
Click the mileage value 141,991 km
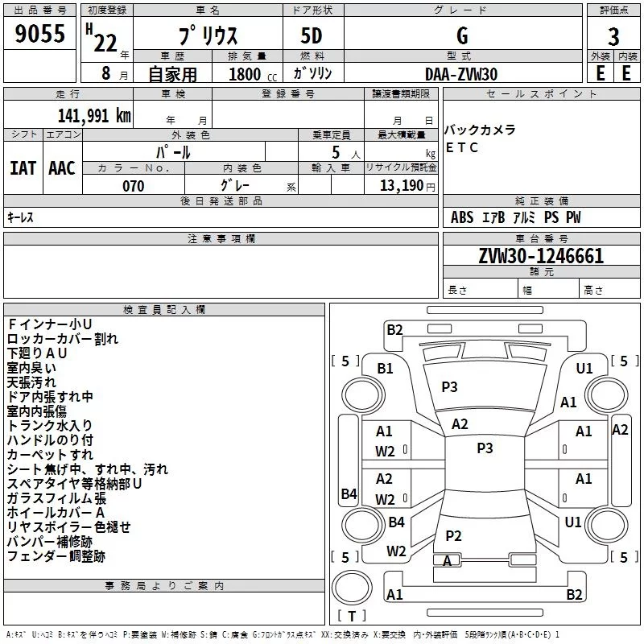point(94,115)
